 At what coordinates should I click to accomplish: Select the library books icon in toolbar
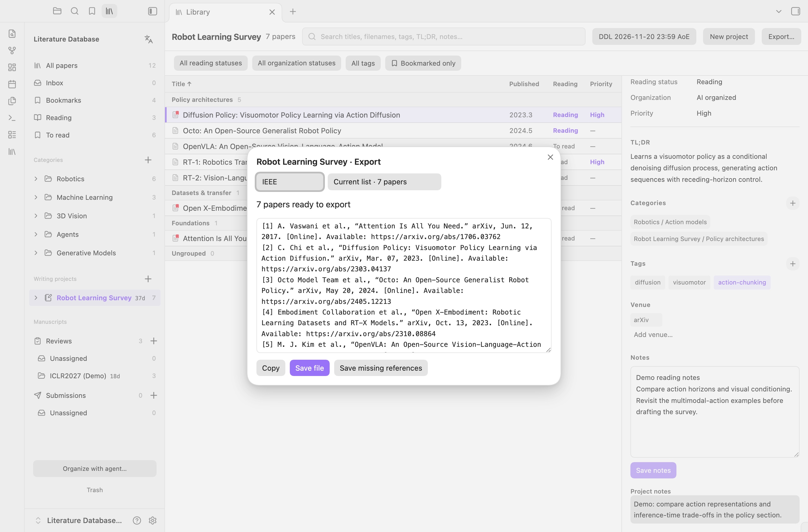(109, 11)
